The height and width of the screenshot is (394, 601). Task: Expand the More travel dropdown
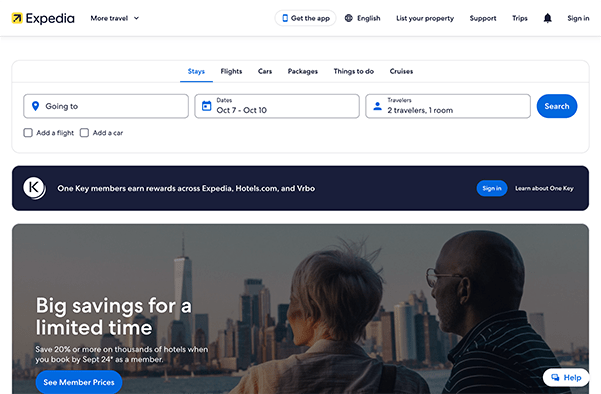click(x=115, y=18)
